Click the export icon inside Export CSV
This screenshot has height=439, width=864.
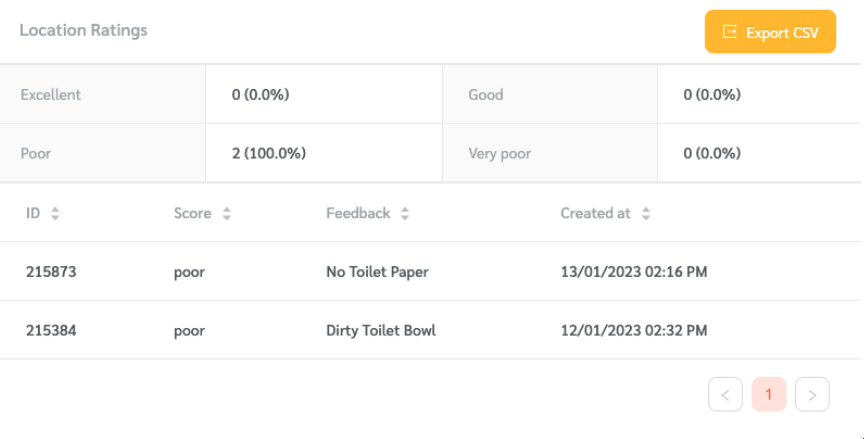coord(730,32)
